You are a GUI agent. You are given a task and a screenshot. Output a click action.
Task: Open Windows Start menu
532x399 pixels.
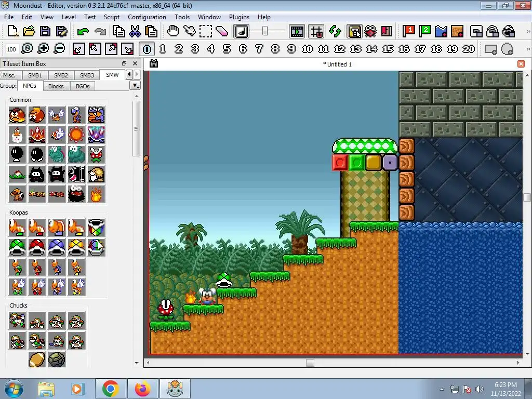coord(14,389)
